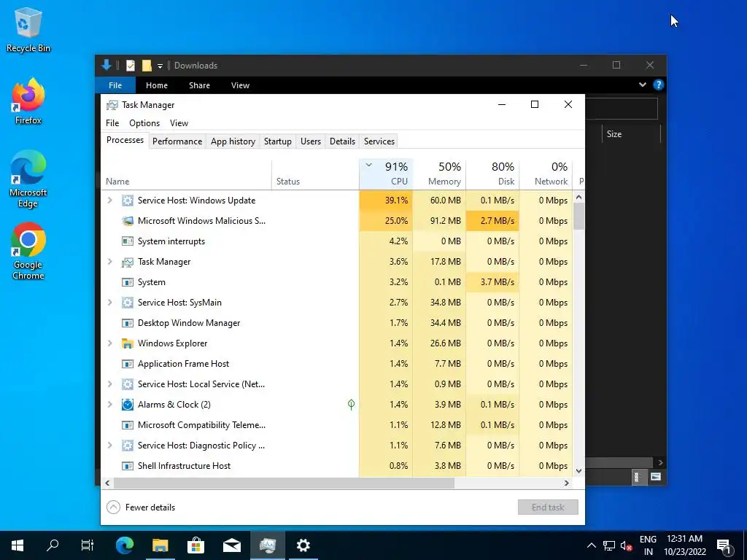
Task: Expand the Downloads ribbon chevron
Action: tap(643, 85)
